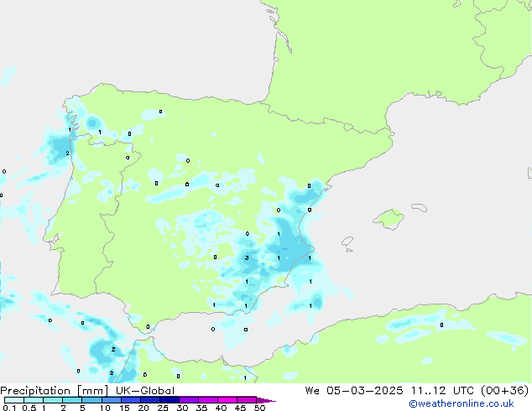Click the '40' legend scale label
Viewport: 532px width, 411px height.
(x=221, y=408)
